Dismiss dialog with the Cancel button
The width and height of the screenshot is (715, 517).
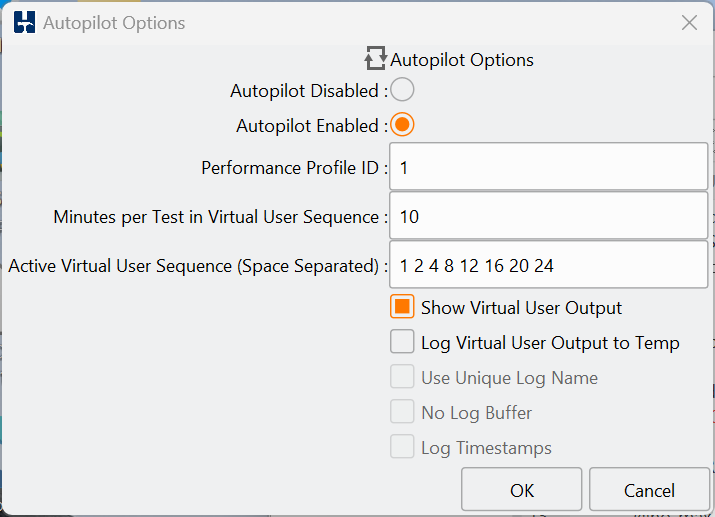649,490
